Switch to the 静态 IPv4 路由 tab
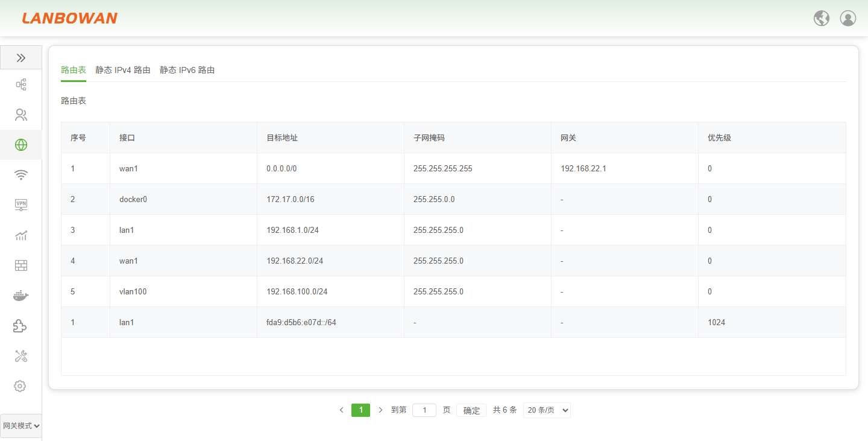Screen dimensions: 868x441 [x=123, y=70]
